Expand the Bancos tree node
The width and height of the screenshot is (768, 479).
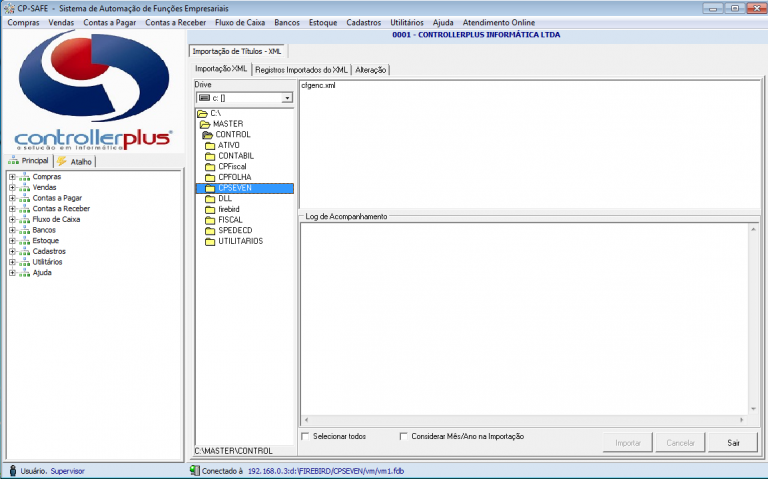tap(12, 230)
